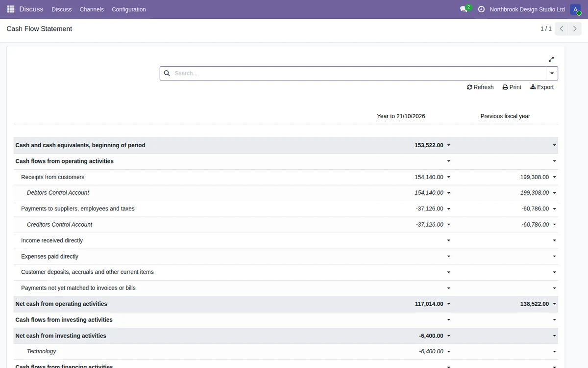Screen dimensions: 588x368
Task: Print the cash flow statement
Action: (512, 87)
